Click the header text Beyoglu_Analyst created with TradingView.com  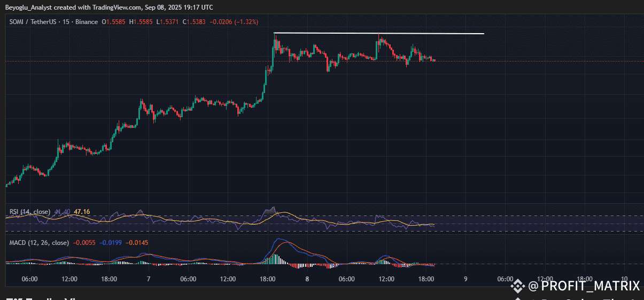(74, 7)
